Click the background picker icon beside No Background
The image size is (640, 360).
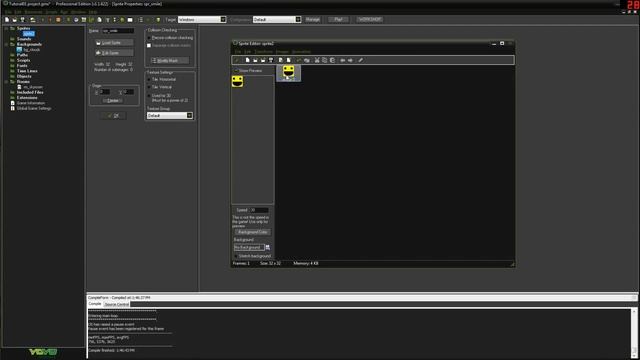tap(268, 247)
